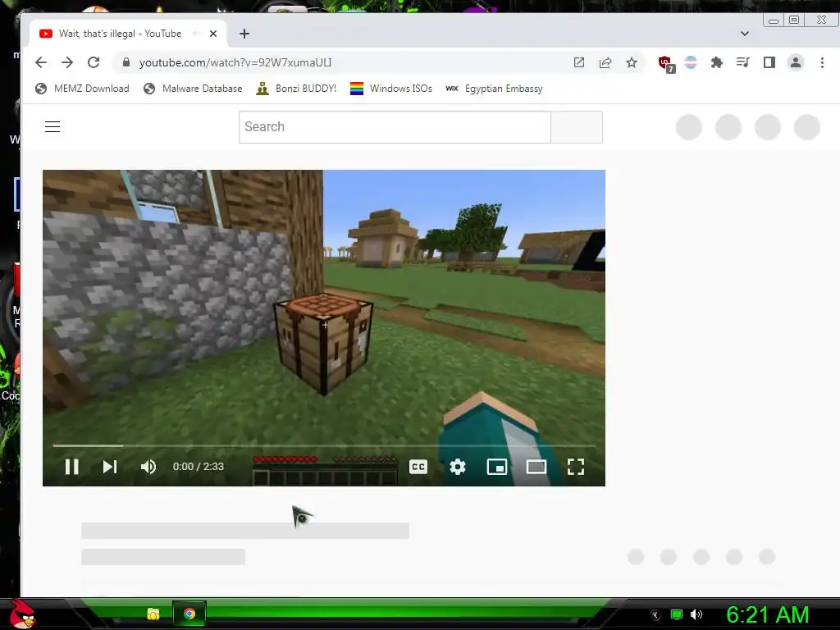Screen dimensions: 840x630
Task: Open network monitor tray icon
Action: 677,614
